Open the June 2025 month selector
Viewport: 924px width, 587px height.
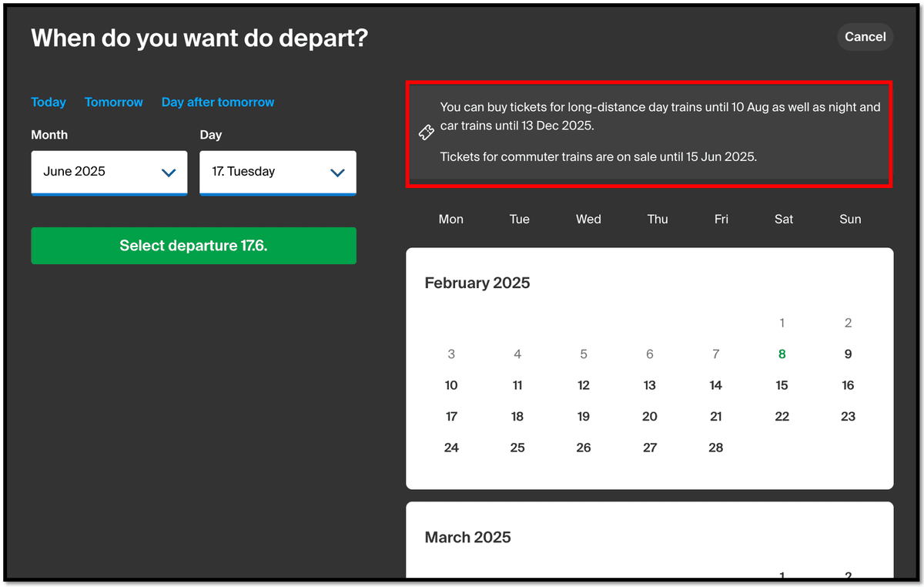pos(109,173)
